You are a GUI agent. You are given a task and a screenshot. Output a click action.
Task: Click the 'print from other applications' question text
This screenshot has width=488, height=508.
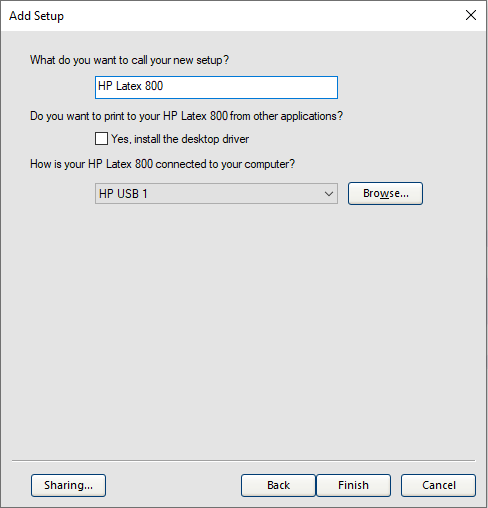pyautogui.click(x=186, y=116)
